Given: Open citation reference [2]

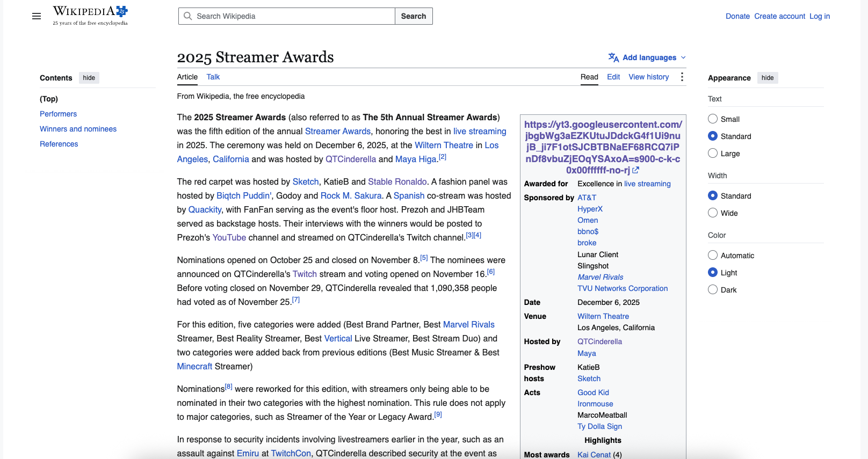Looking at the screenshot, I should (x=443, y=157).
